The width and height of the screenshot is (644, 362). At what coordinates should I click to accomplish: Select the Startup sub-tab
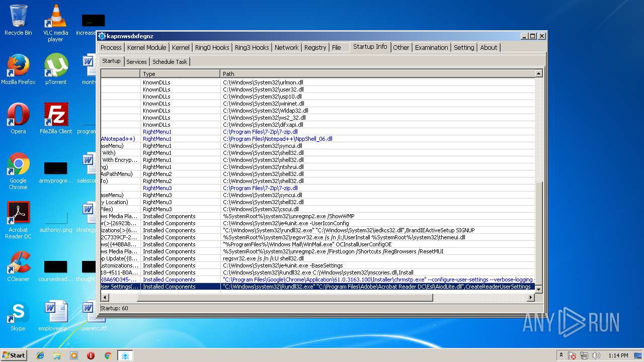coord(111,61)
